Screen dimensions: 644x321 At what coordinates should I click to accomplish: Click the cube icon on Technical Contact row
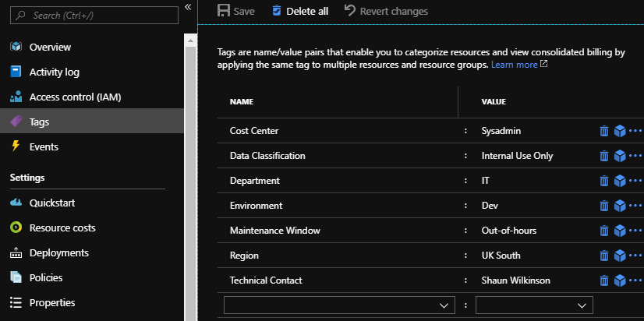click(x=620, y=280)
